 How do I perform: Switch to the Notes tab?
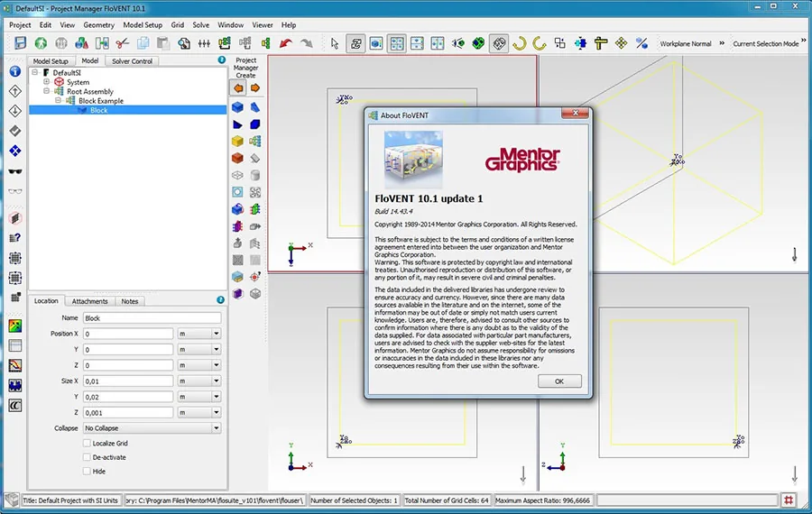pyautogui.click(x=129, y=301)
